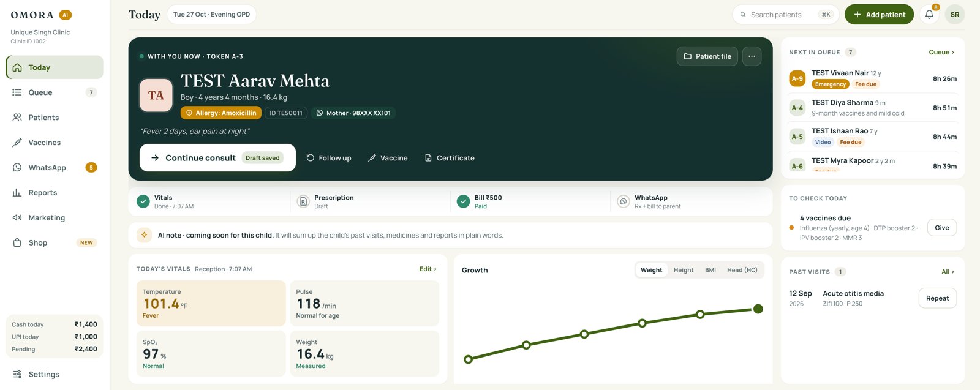This screenshot has height=390, width=980.
Task: Click Add patient button
Action: pos(879,15)
